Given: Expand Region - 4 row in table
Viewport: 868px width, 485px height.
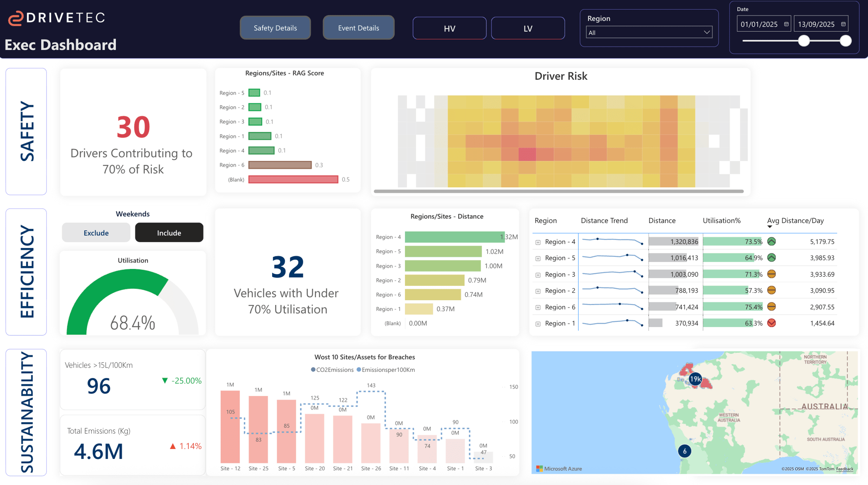Looking at the screenshot, I should pyautogui.click(x=538, y=242).
